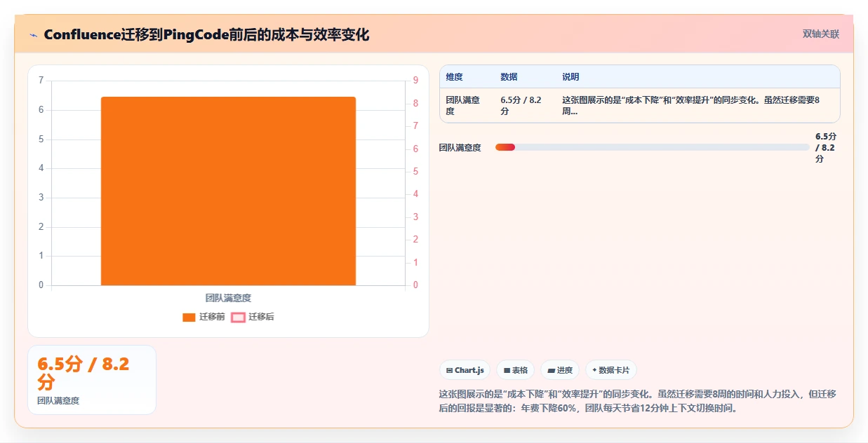The width and height of the screenshot is (868, 443).
Task: Click the progress value 6.5分 / 8.2分
Action: pos(826,147)
